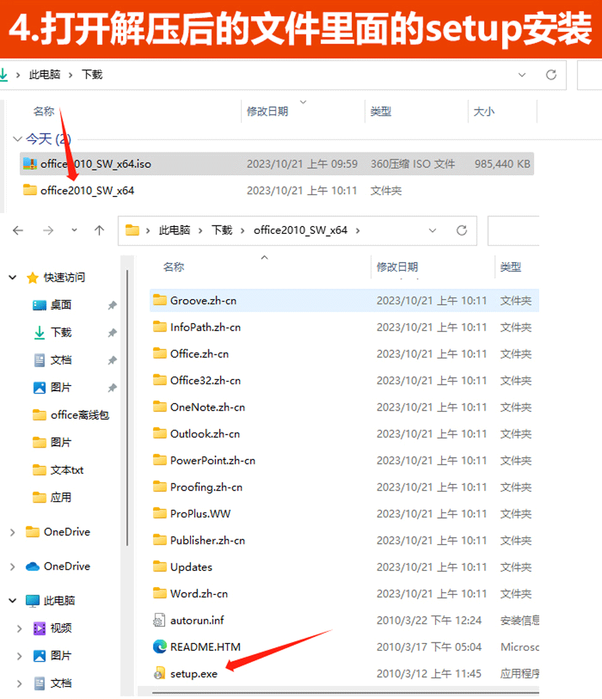Viewport: 602px width, 700px height.
Task: Unpin 图片 using its pin icon
Action: click(112, 388)
